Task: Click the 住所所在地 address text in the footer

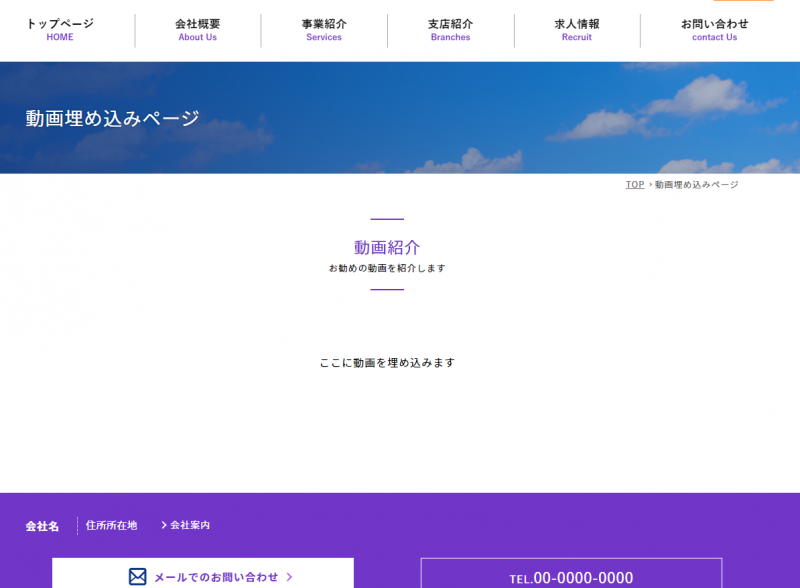Action: click(x=111, y=525)
